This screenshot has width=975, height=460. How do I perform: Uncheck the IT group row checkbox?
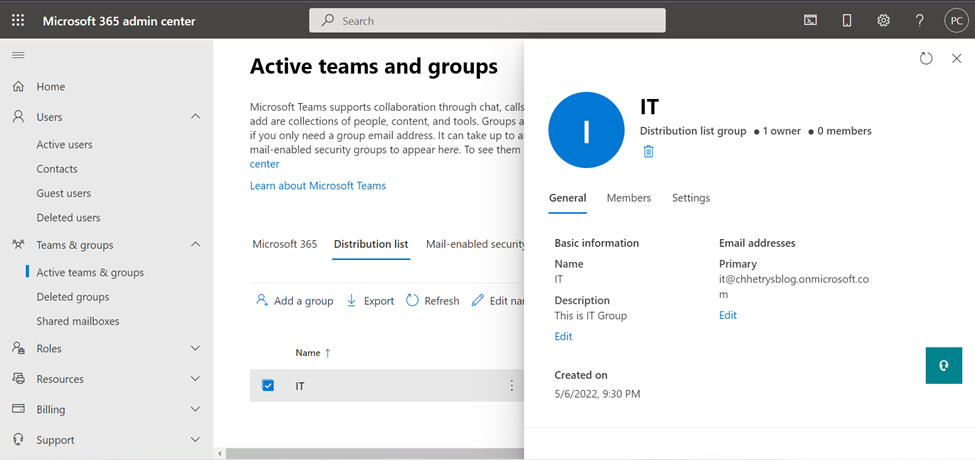pyautogui.click(x=268, y=385)
